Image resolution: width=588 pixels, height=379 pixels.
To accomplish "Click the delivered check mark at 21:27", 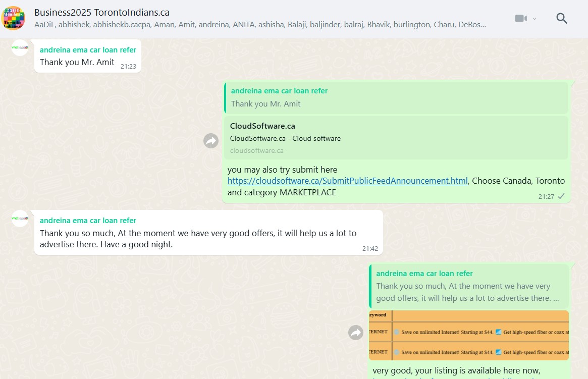I will coord(561,196).
